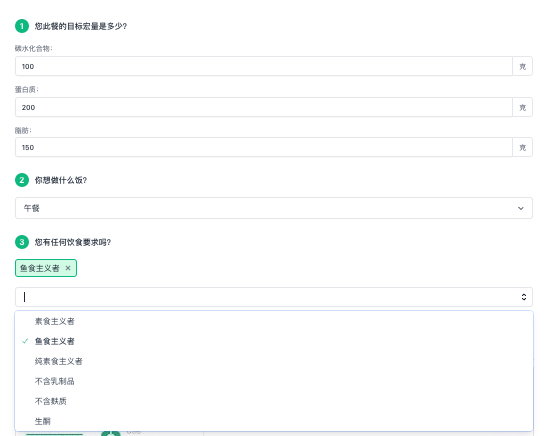Click the 蛋白质 field label
The image size is (558, 436).
[x=26, y=89]
